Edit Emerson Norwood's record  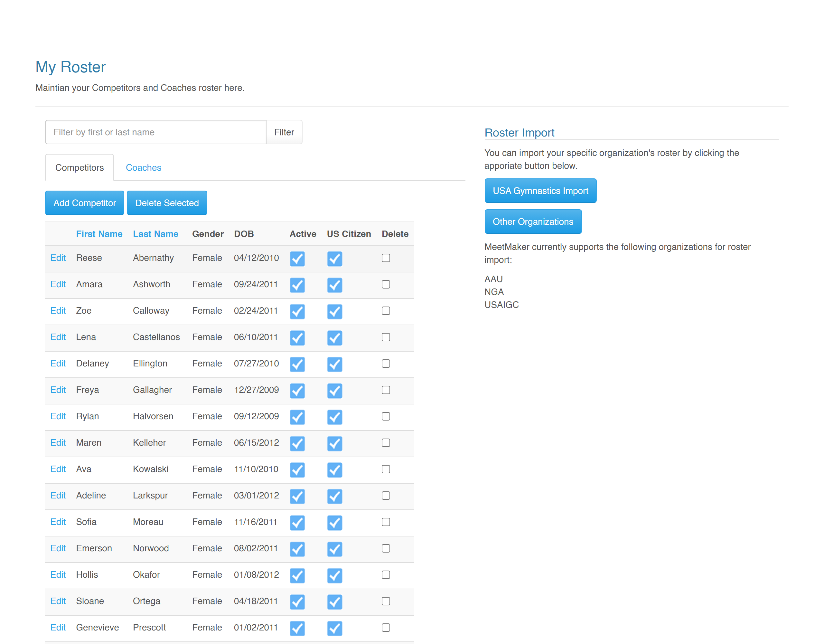click(x=58, y=548)
